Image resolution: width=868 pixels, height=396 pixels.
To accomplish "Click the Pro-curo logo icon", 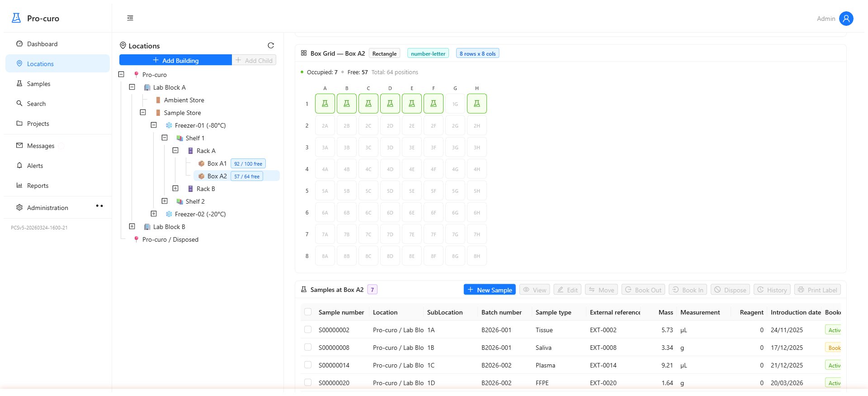I will pos(16,18).
